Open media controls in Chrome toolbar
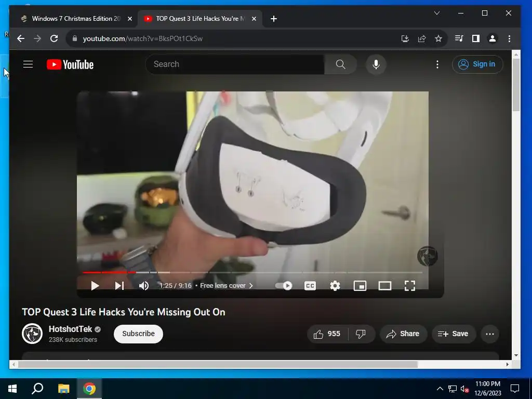The image size is (532, 399). [x=459, y=38]
